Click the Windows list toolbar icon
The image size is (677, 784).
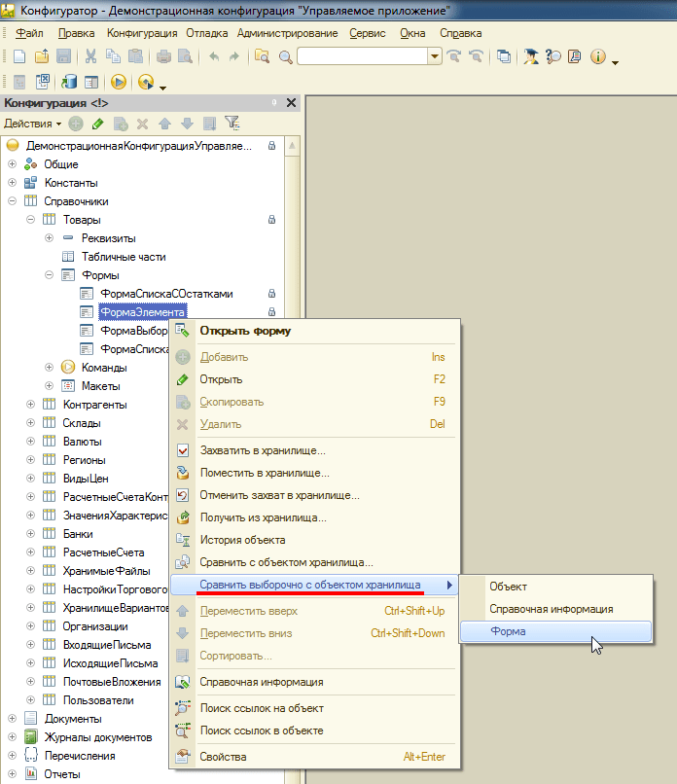[504, 56]
